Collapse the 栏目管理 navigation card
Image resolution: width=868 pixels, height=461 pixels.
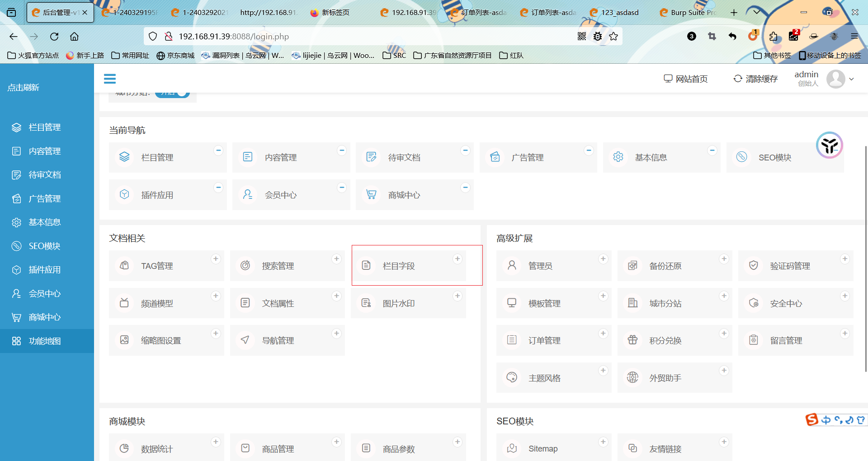(x=218, y=151)
